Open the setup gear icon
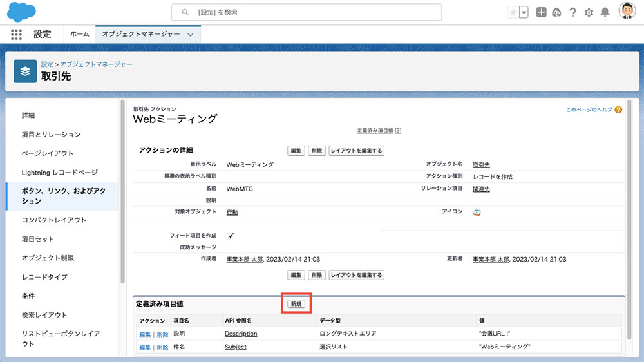 click(589, 13)
